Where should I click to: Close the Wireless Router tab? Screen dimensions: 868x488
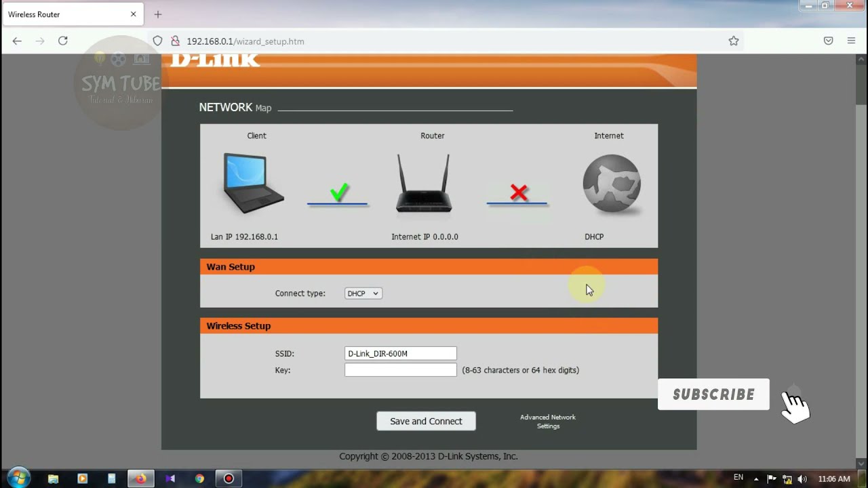(134, 14)
